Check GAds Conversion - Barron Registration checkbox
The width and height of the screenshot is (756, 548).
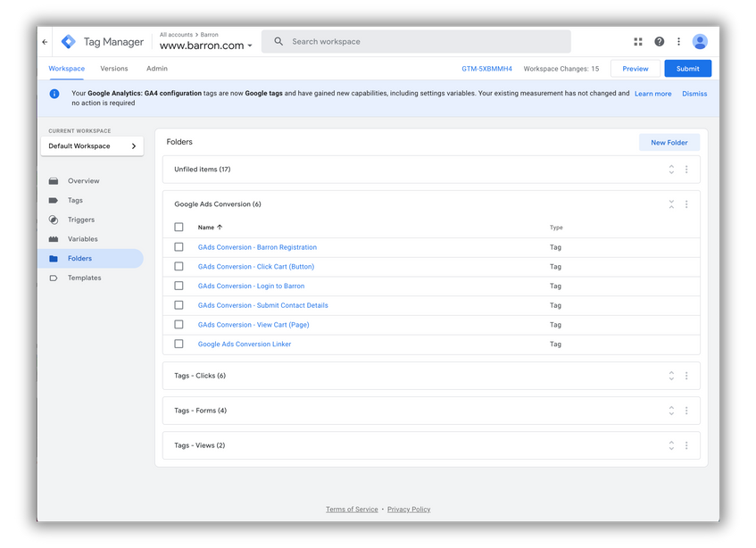pos(179,247)
